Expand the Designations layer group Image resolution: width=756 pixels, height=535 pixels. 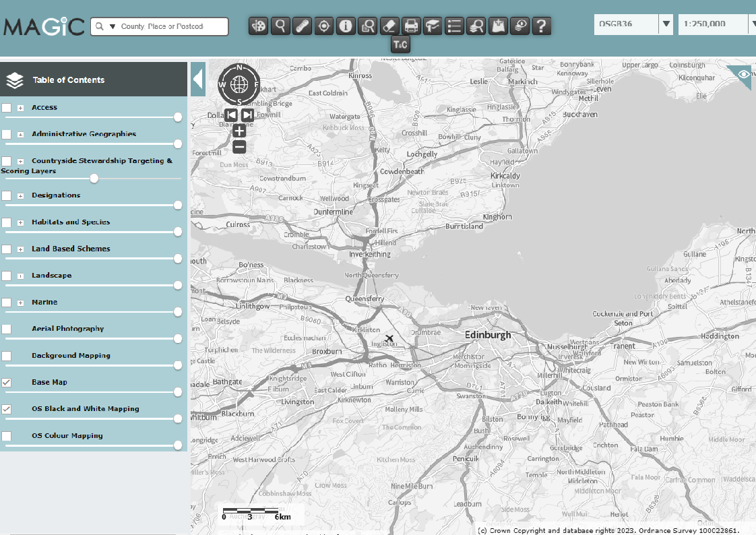click(x=21, y=196)
